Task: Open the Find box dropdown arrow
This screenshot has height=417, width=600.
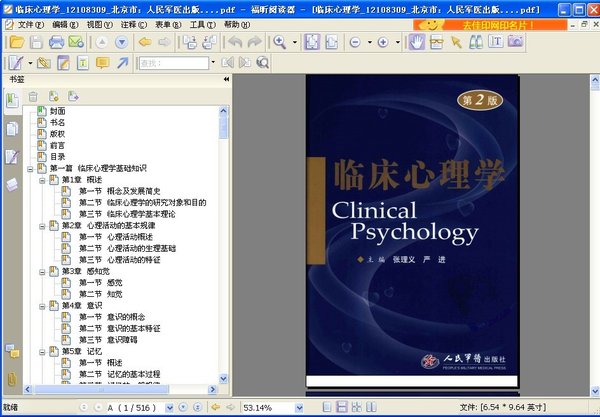Action: coord(213,62)
